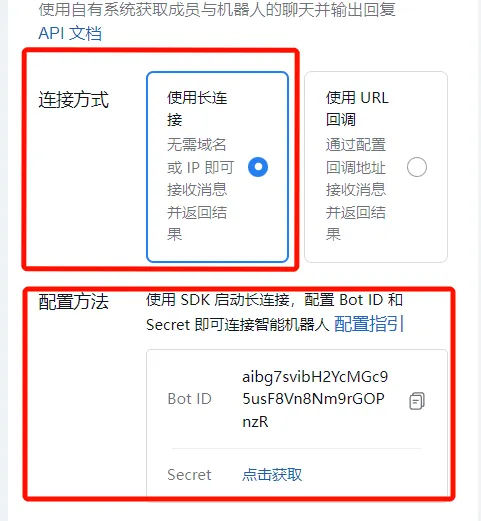Screen dimensions: 481x521
Task: Click the Bot ID string aibg7svibH2YcMGc9
Action: 315,377
